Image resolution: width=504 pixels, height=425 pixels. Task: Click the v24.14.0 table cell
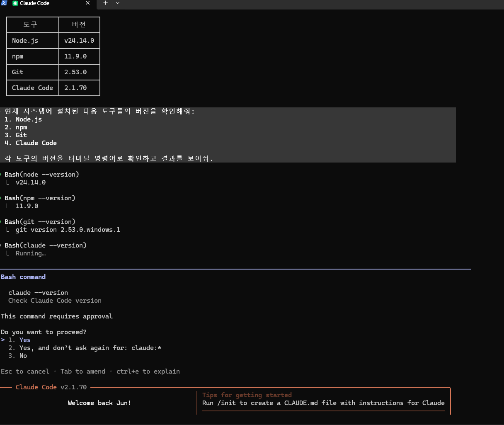coord(79,41)
